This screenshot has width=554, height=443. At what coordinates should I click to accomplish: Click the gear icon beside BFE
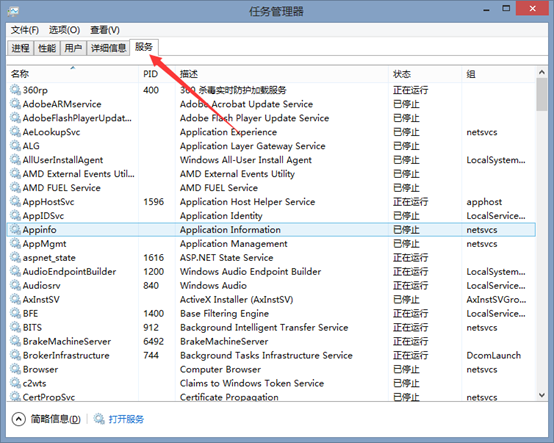coord(15,313)
